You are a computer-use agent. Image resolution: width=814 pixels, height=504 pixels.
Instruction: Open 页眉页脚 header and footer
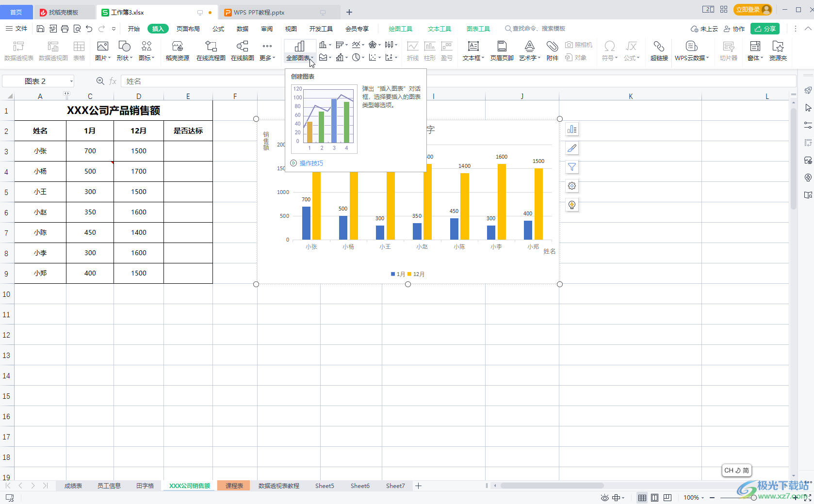pos(502,50)
